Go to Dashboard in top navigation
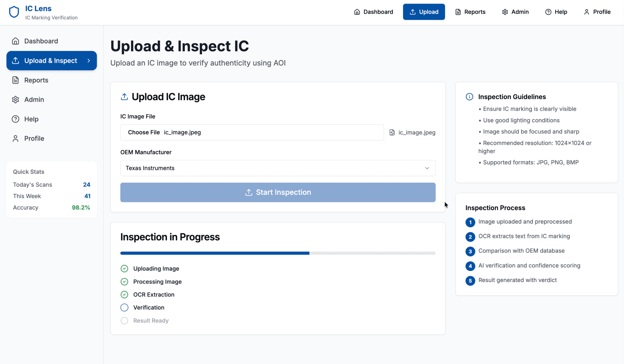This screenshot has width=624, height=364. pyautogui.click(x=373, y=12)
